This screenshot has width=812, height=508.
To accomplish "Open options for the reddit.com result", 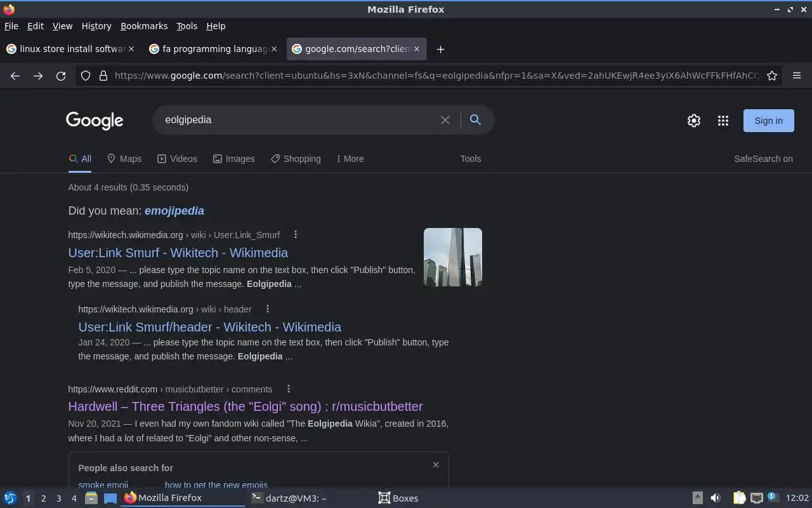I will [289, 389].
